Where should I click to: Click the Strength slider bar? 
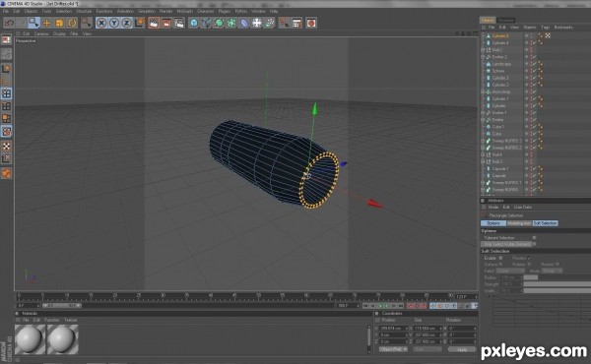coord(558,284)
